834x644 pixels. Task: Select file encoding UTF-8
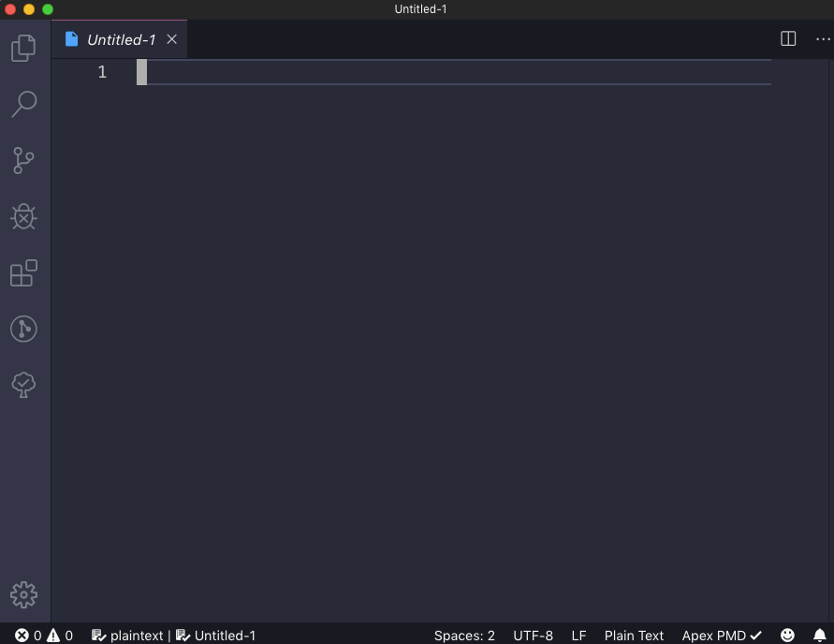[533, 636]
